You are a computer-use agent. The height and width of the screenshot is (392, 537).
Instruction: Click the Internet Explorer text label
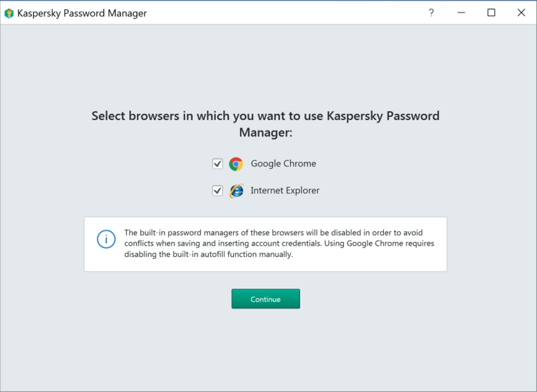point(285,190)
